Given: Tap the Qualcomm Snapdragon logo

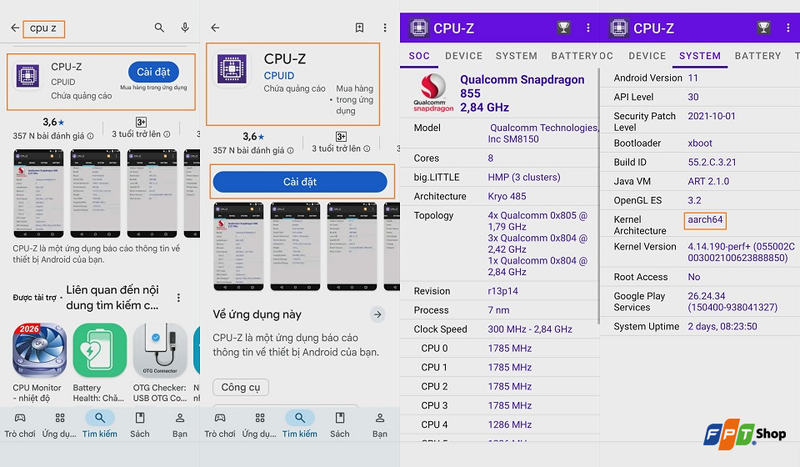Looking at the screenshot, I should 433,92.
